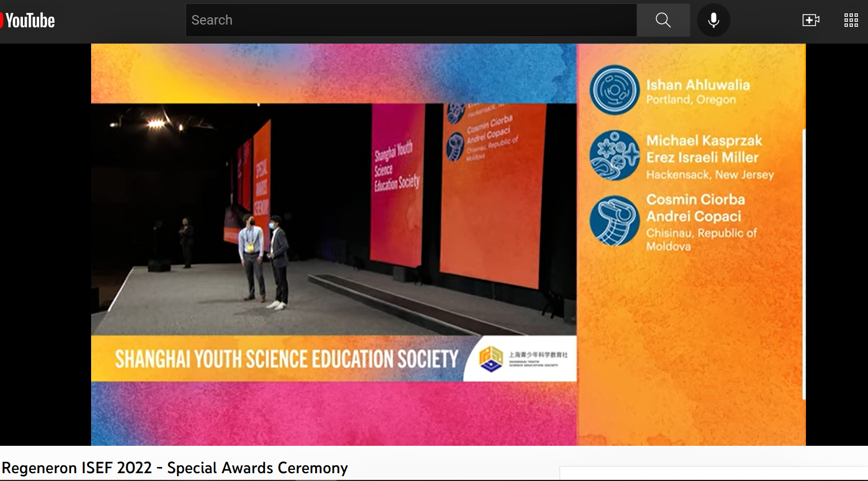Click the pink stage banner reading Shanghai Youth
Image resolution: width=868 pixels, height=481 pixels.
click(397, 184)
